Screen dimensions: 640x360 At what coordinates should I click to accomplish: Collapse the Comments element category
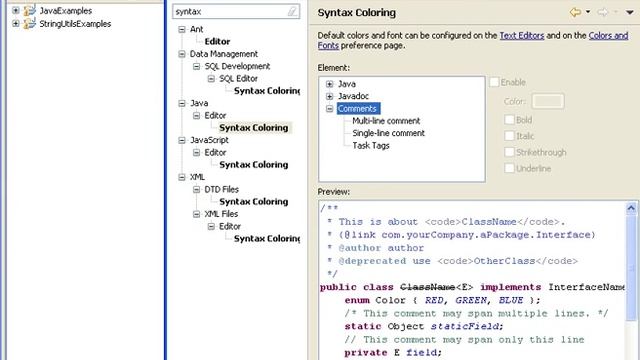tap(329, 109)
